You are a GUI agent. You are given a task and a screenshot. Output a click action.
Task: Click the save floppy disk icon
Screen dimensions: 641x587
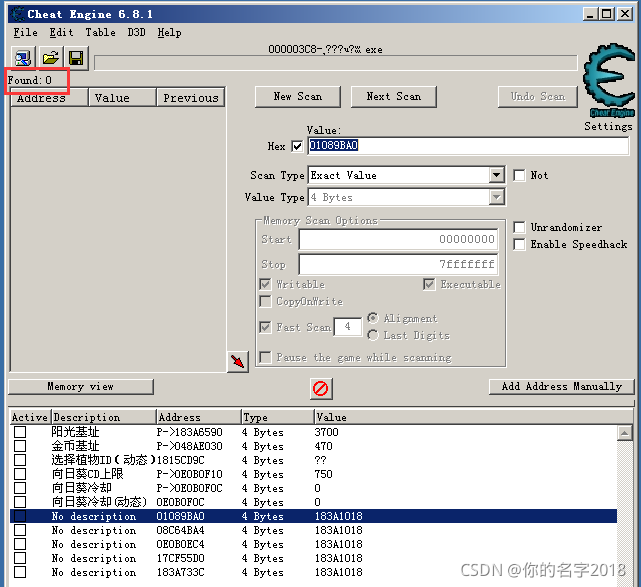[x=76, y=58]
